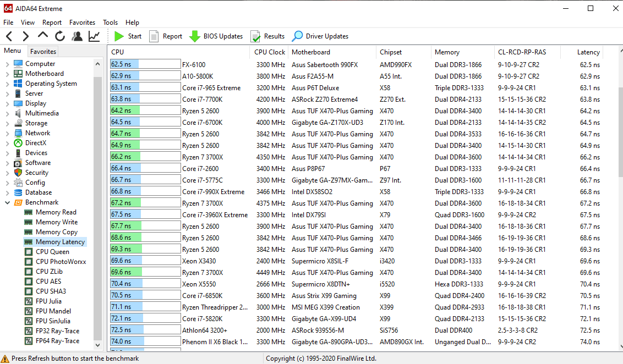623x364 pixels.
Task: Open the user manage icon in toolbar
Action: tap(77, 36)
